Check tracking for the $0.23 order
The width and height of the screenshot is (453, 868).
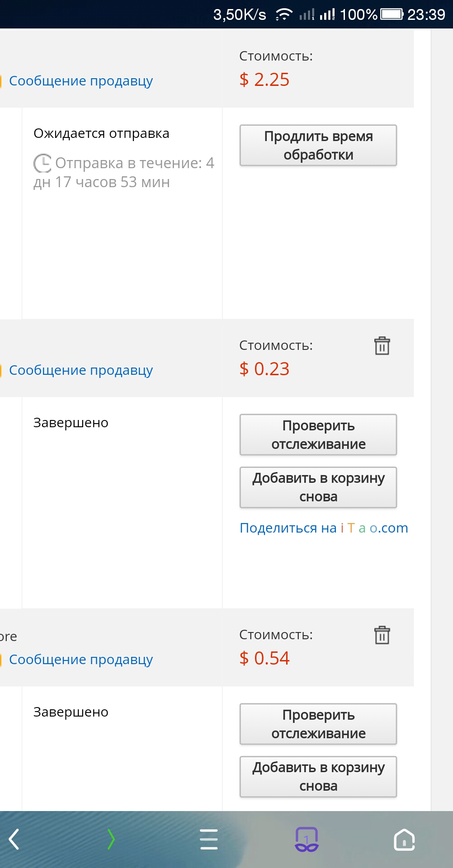point(318,435)
